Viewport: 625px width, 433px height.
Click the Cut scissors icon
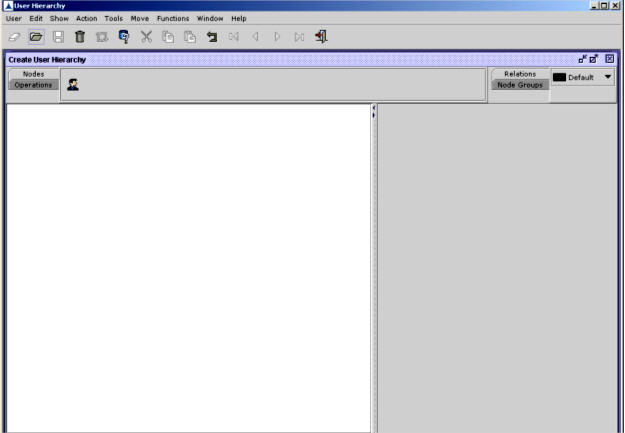pyautogui.click(x=146, y=36)
